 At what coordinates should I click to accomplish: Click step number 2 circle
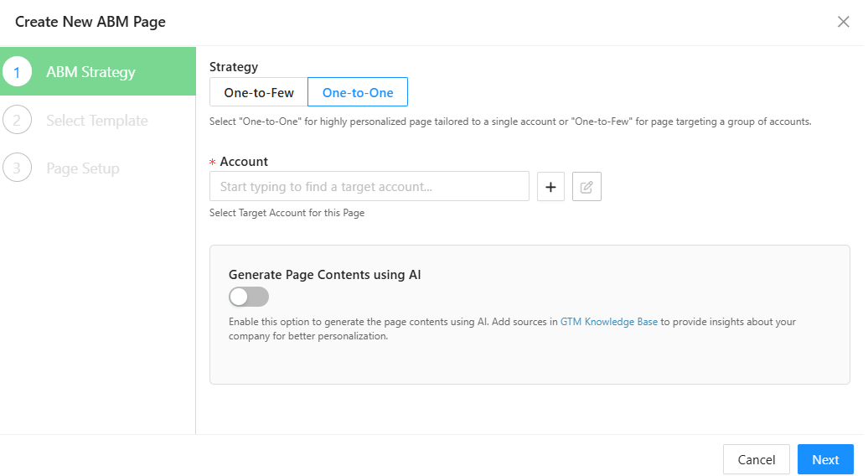point(17,120)
